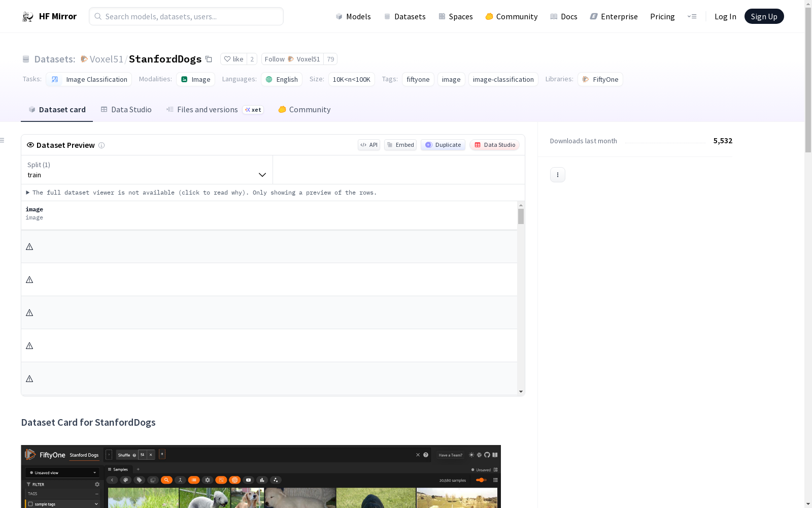Select the FiftyOne library tag
This screenshot has width=812, height=508.
[x=600, y=79]
